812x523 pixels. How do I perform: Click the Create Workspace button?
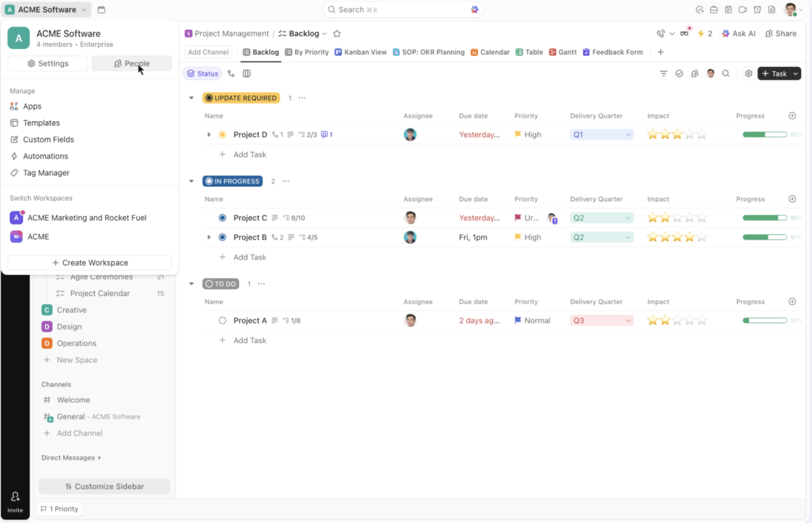pos(90,263)
